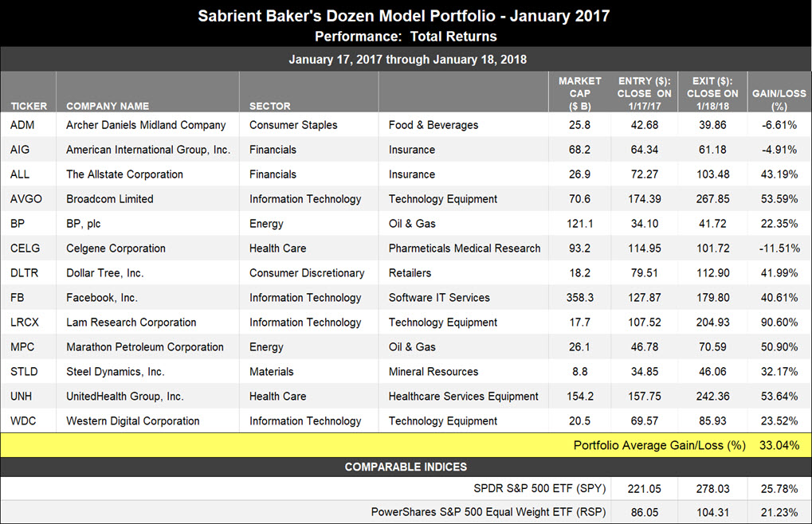The width and height of the screenshot is (812, 524).
Task: Click Facebook market cap value 358.3
Action: pyautogui.click(x=580, y=297)
